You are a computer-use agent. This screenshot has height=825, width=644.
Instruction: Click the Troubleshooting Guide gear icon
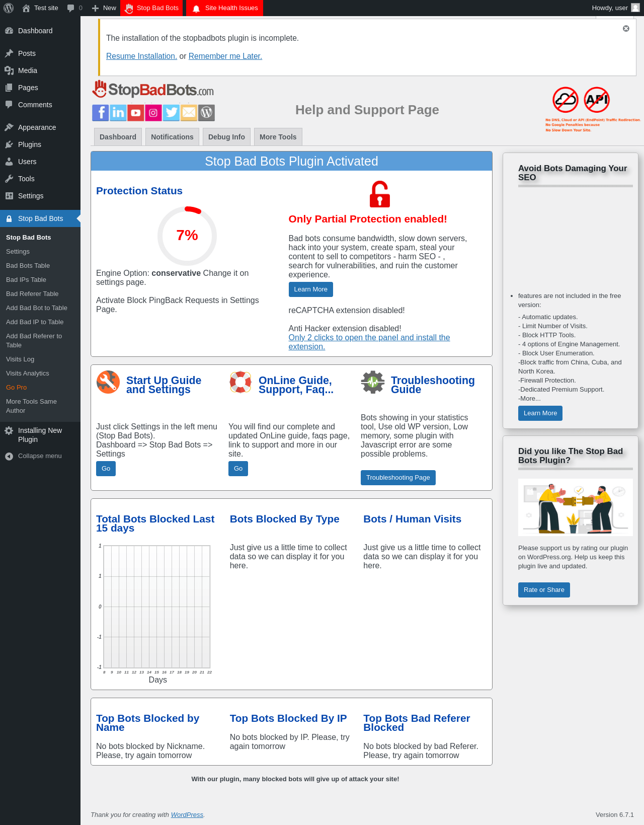(373, 382)
